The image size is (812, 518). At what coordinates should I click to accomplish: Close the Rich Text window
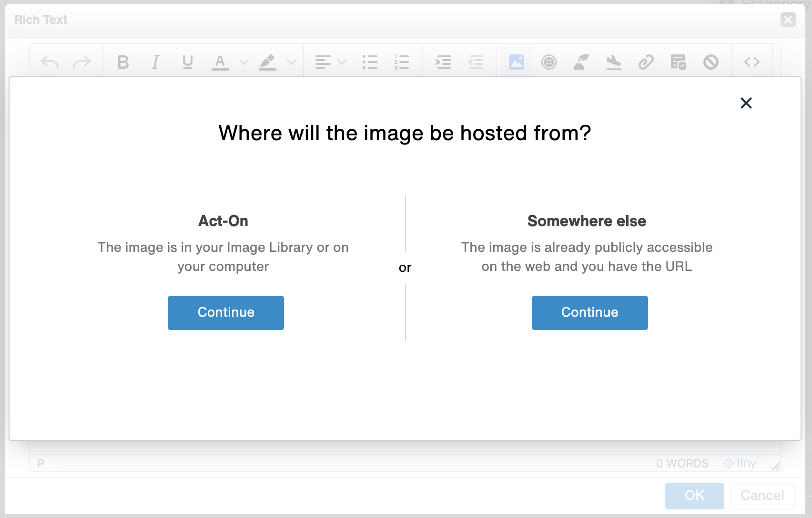788,20
